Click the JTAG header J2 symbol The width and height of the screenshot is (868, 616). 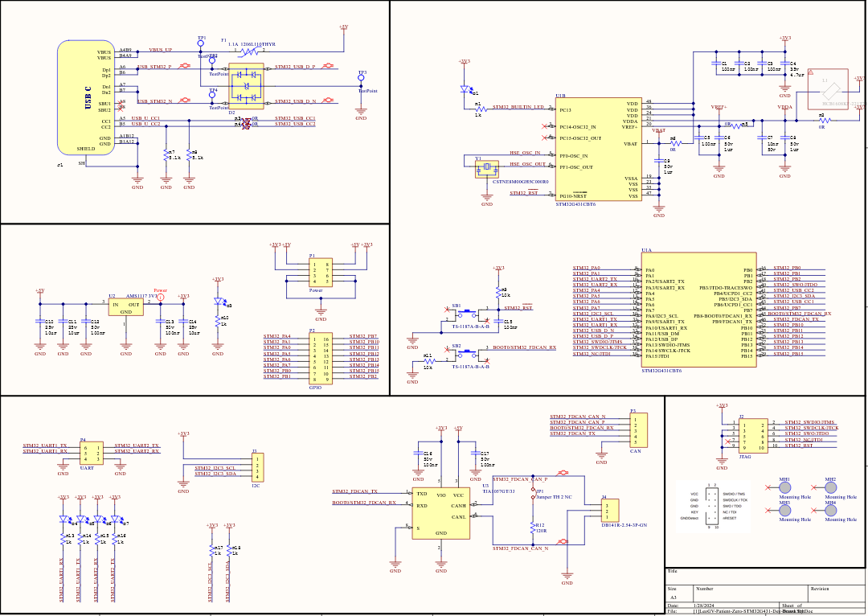tap(751, 434)
